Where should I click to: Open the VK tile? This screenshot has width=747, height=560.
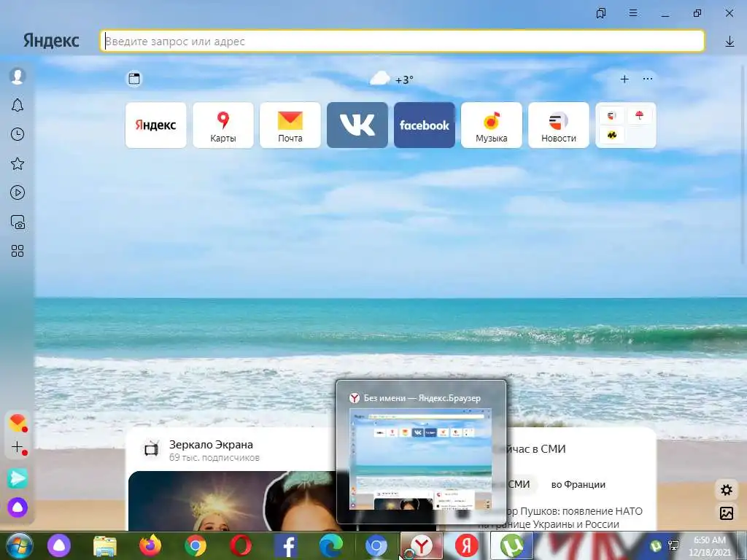click(357, 125)
